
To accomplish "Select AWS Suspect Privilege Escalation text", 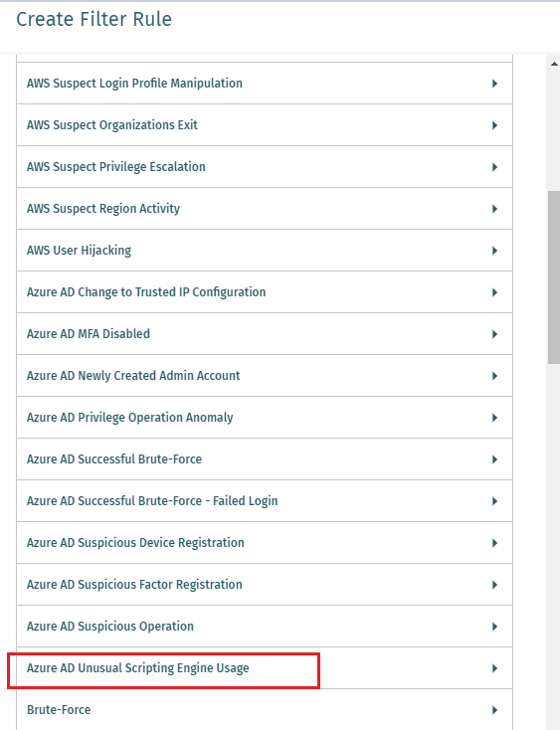I will (x=116, y=167).
